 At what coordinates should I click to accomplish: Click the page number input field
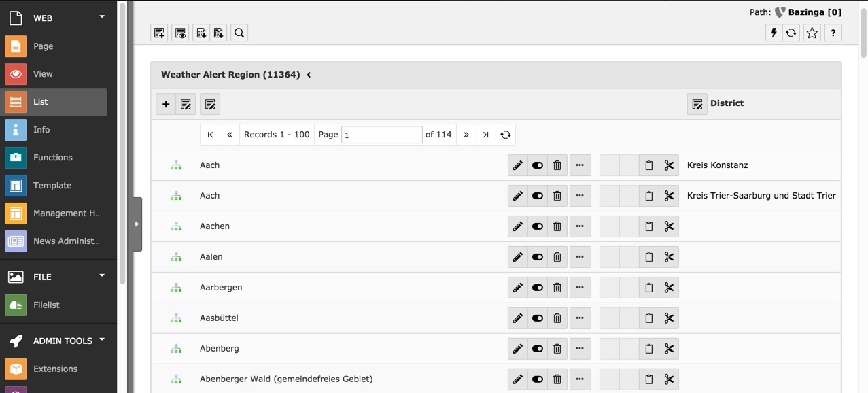(381, 135)
